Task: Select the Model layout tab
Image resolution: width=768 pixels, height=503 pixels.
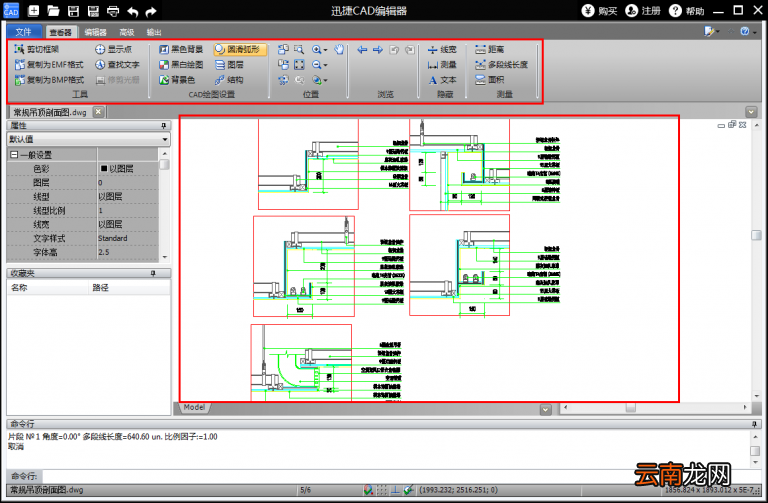Action: [x=194, y=407]
